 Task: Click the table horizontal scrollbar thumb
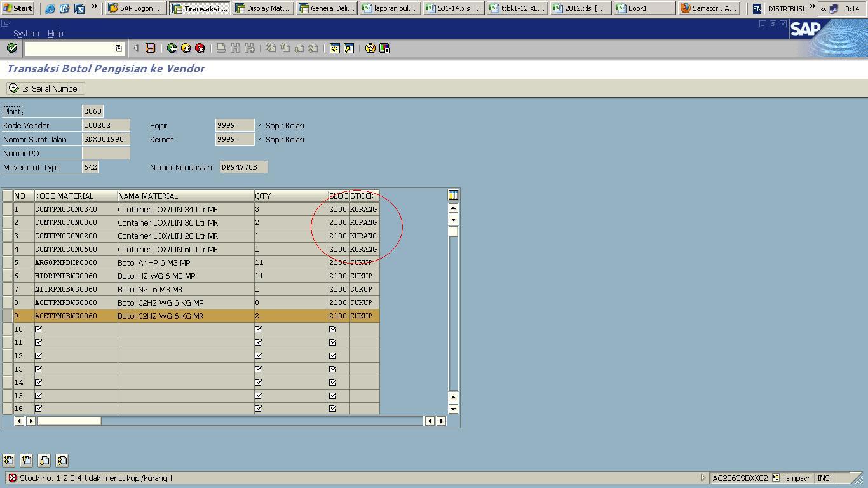(x=69, y=421)
